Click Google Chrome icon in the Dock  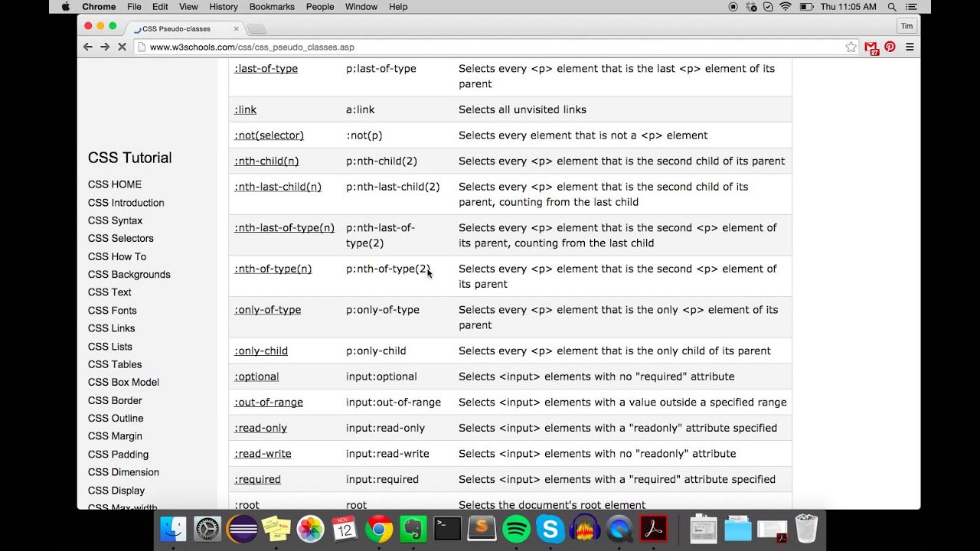[379, 529]
